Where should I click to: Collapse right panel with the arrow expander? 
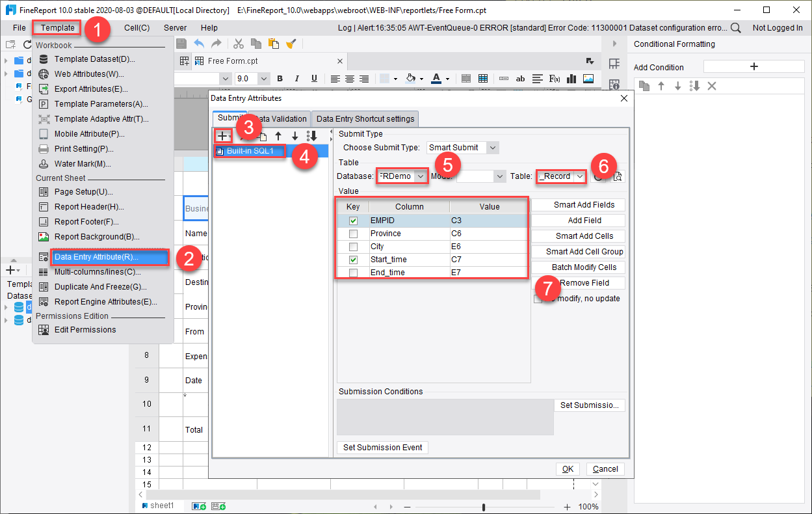click(615, 44)
